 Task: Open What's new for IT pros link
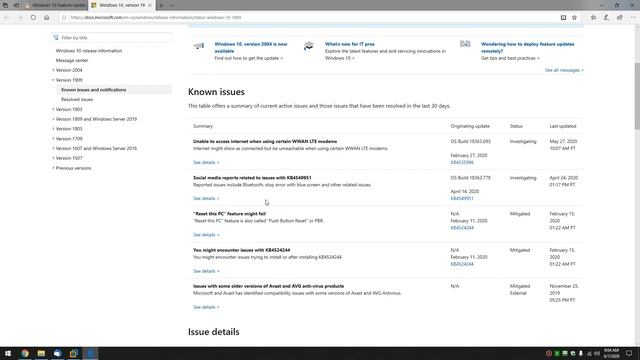[349, 44]
